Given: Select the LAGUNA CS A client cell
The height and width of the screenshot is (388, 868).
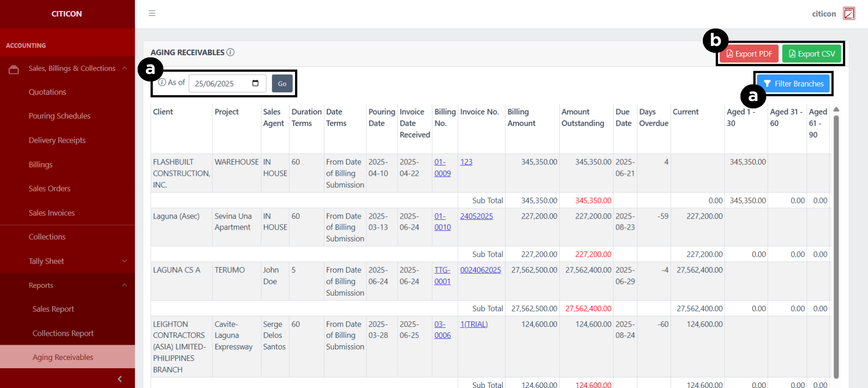Looking at the screenshot, I should [181, 281].
